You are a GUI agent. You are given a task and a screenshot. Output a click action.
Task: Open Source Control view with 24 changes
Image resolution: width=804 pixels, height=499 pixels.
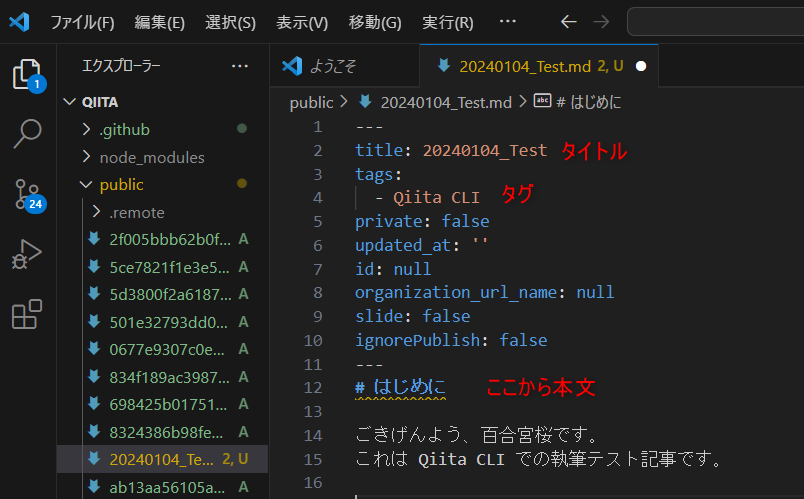pyautogui.click(x=29, y=195)
